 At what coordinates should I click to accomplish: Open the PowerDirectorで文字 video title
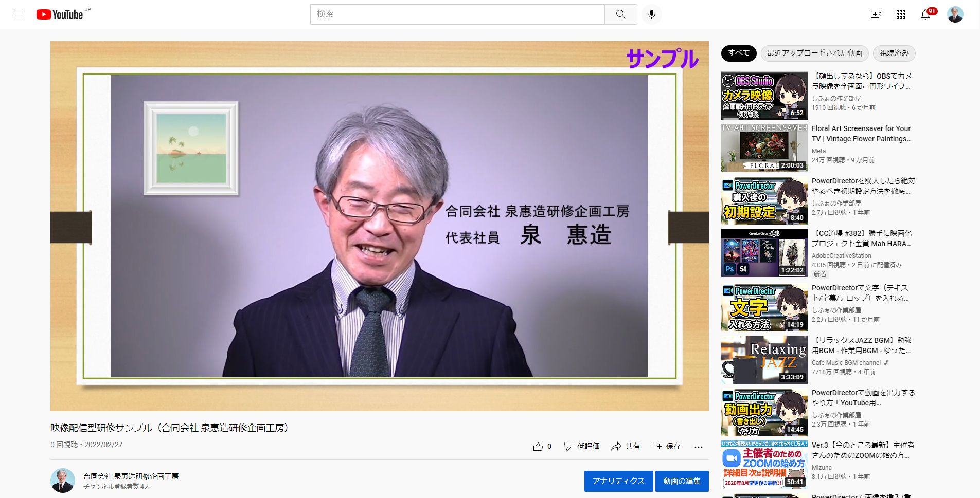point(861,293)
